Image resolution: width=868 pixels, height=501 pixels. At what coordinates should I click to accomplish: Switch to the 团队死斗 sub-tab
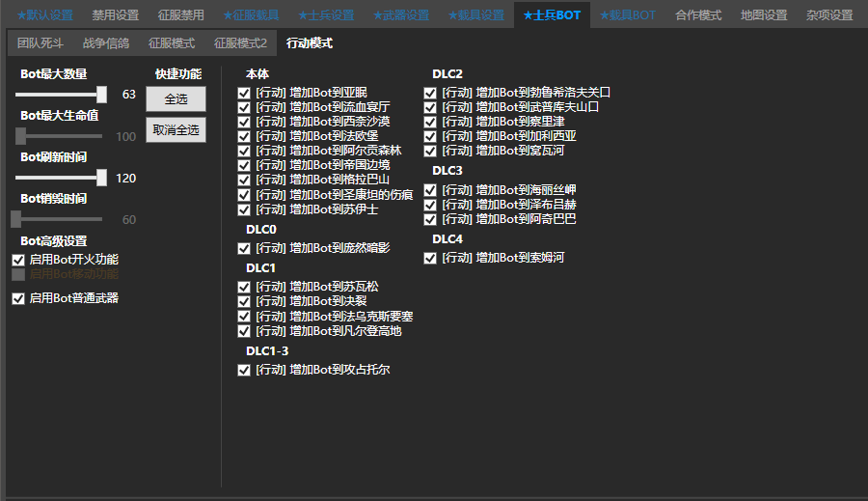[40, 43]
